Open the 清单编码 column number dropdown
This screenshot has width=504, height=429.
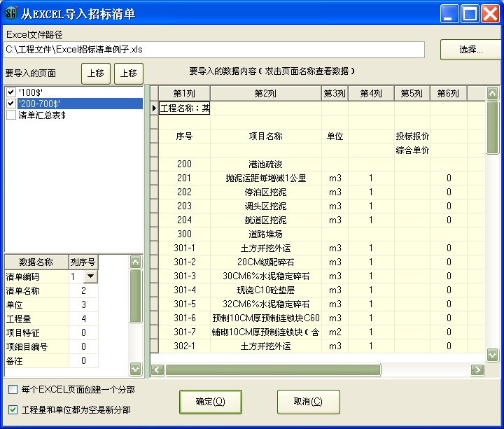(91, 277)
